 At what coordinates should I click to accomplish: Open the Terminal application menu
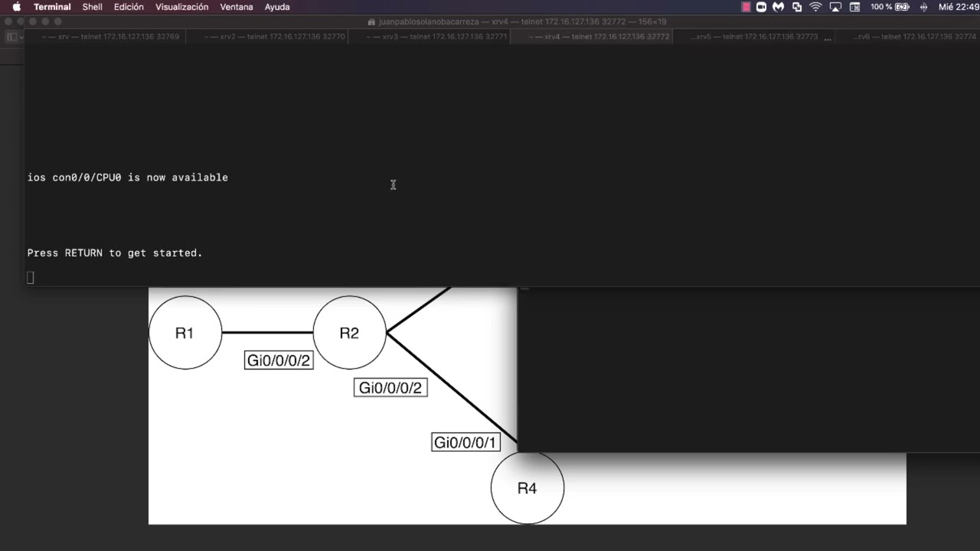click(52, 7)
